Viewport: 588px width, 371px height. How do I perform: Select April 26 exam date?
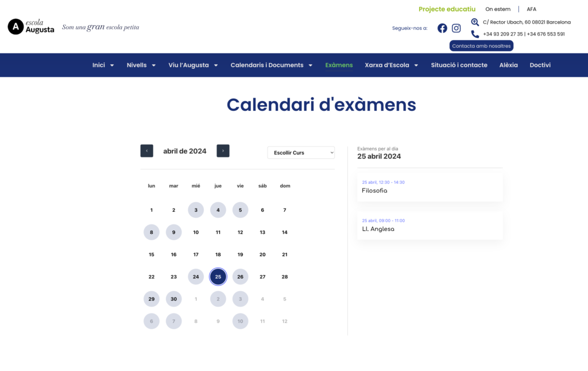[x=240, y=277]
